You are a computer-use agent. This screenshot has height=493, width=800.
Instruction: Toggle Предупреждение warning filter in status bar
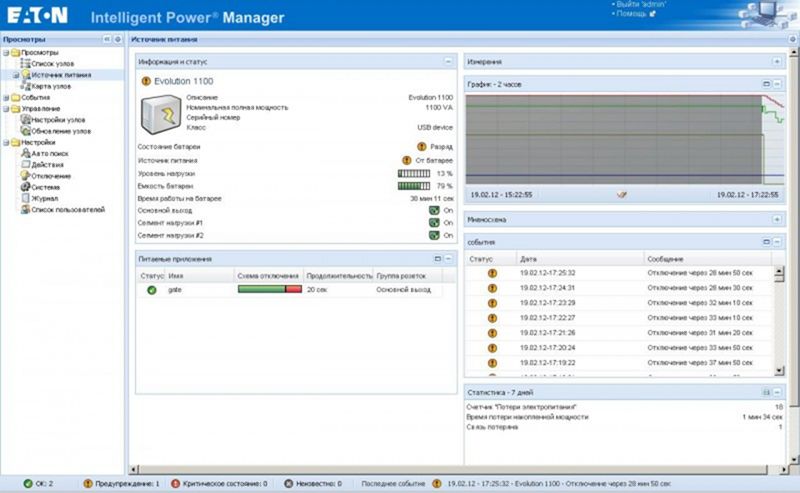120,483
